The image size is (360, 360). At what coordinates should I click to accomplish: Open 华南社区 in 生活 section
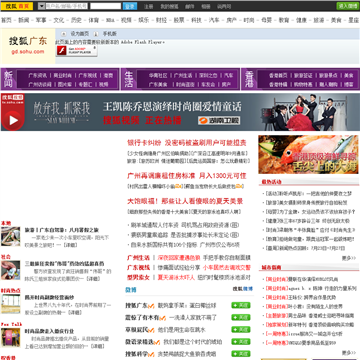coord(158,76)
